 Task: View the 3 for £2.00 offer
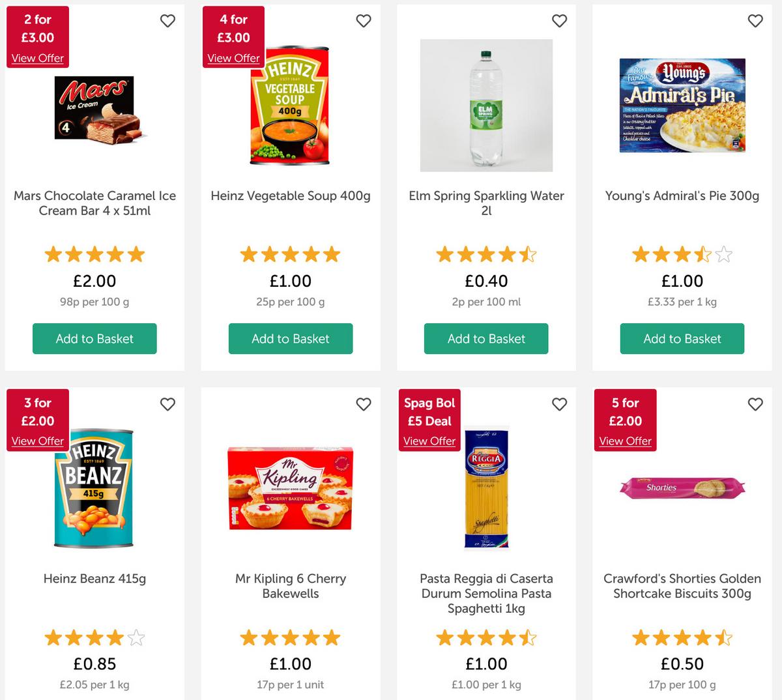(x=38, y=441)
